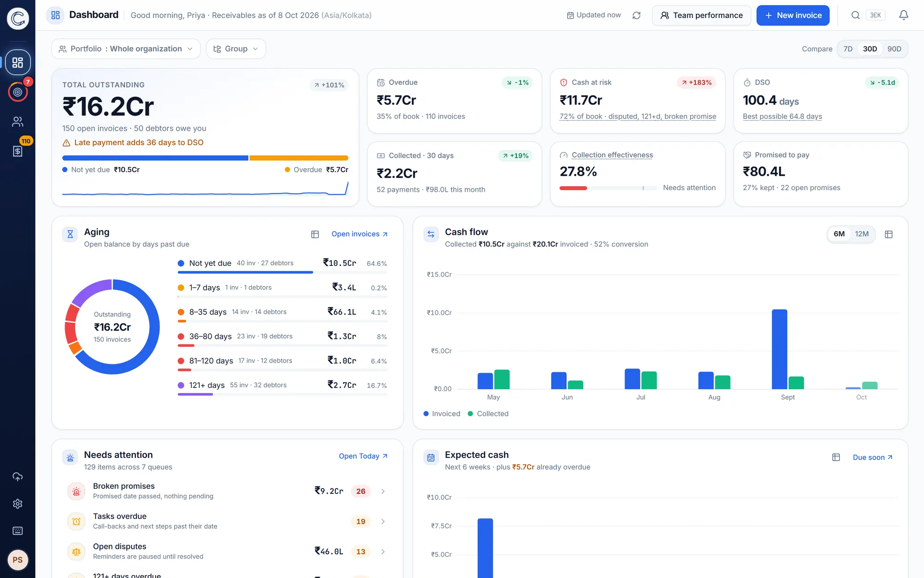Click the company logo at the top of the sidebar
Image resolution: width=924 pixels, height=578 pixels.
(x=18, y=18)
